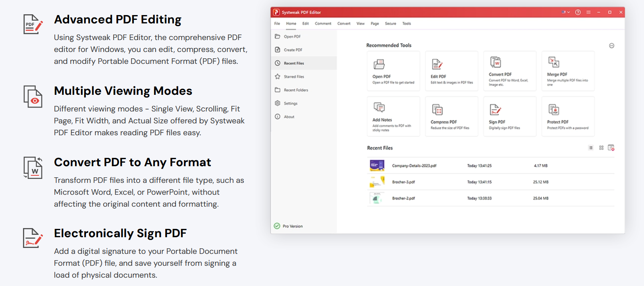The height and width of the screenshot is (286, 644).
Task: Switch Recent Files to list view
Action: [591, 148]
